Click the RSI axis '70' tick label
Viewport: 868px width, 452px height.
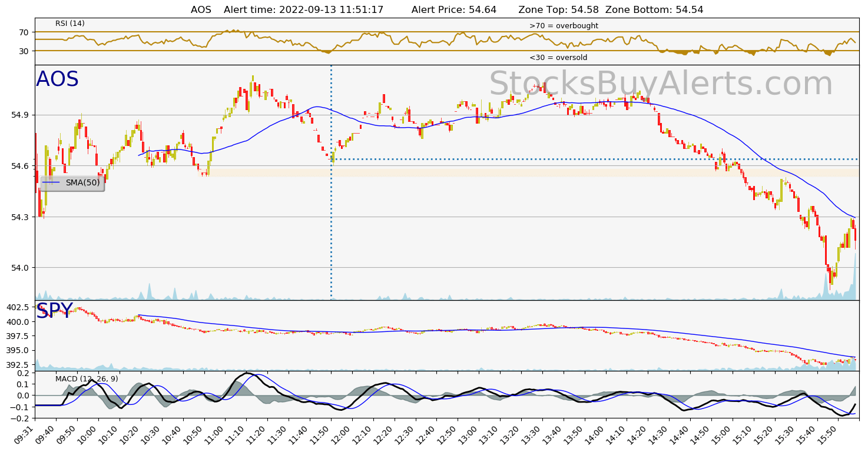tap(24, 32)
